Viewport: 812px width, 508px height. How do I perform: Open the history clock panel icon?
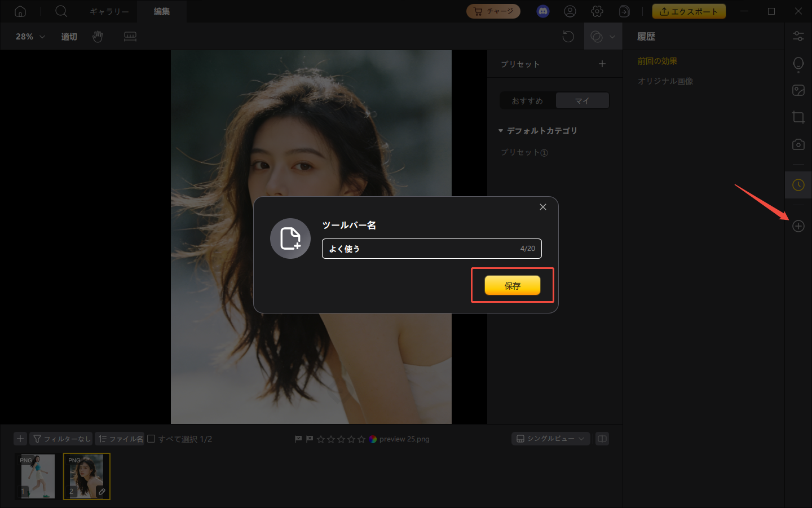[x=798, y=185]
